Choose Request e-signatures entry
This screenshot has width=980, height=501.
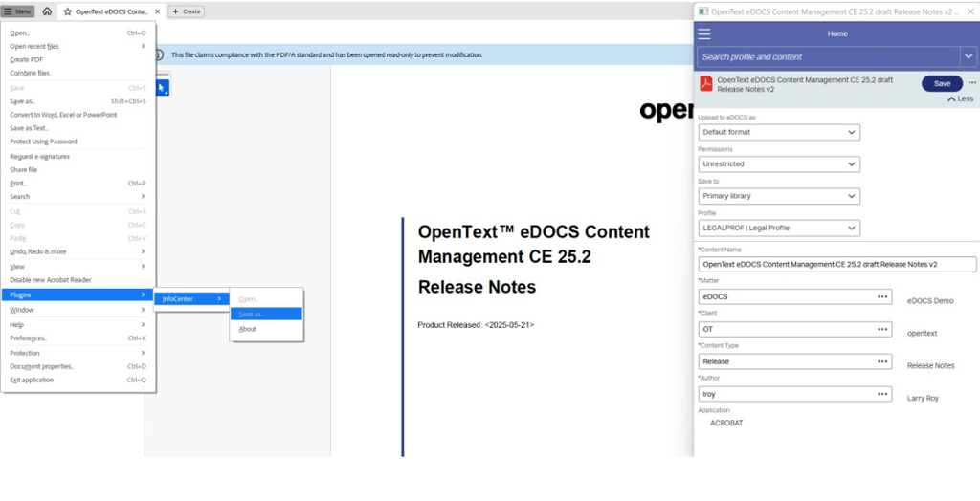tap(78, 157)
